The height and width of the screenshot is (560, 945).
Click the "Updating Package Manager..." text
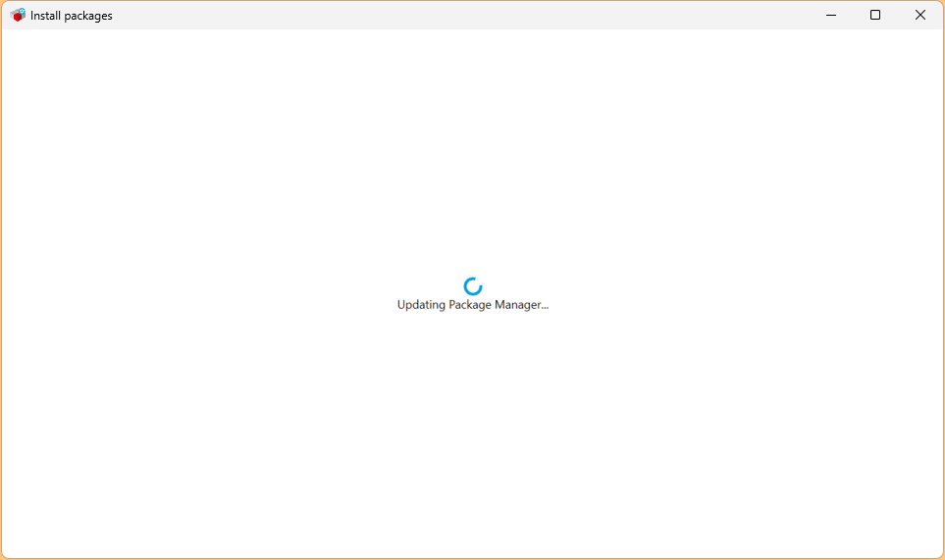click(x=473, y=305)
